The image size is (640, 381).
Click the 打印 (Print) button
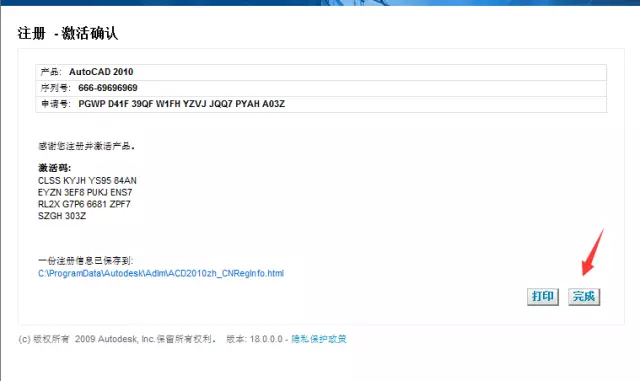click(542, 296)
